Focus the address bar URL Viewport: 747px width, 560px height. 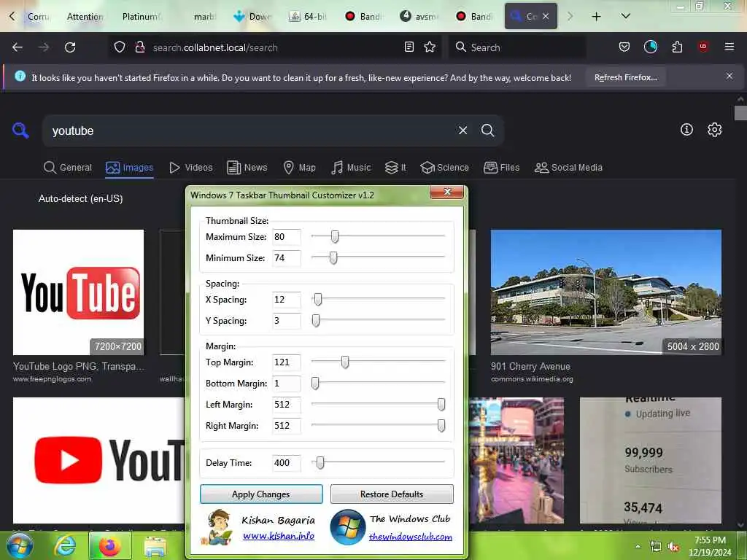tap(274, 47)
